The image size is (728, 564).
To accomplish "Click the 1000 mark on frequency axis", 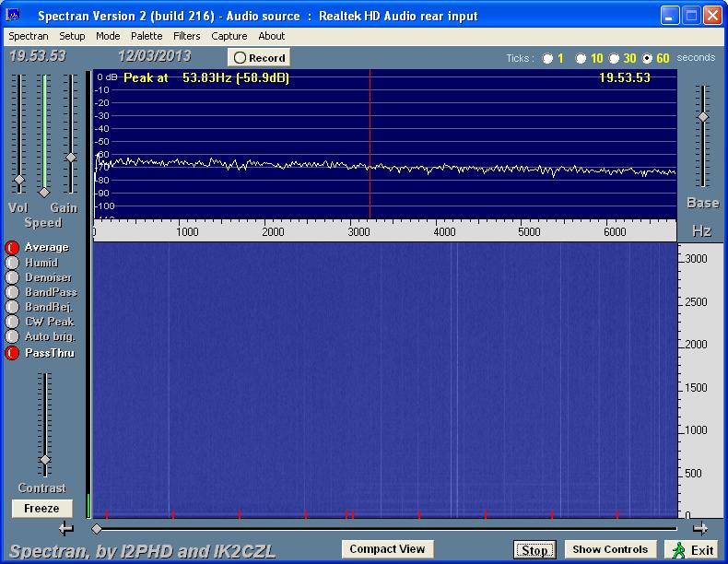I will coord(187,231).
